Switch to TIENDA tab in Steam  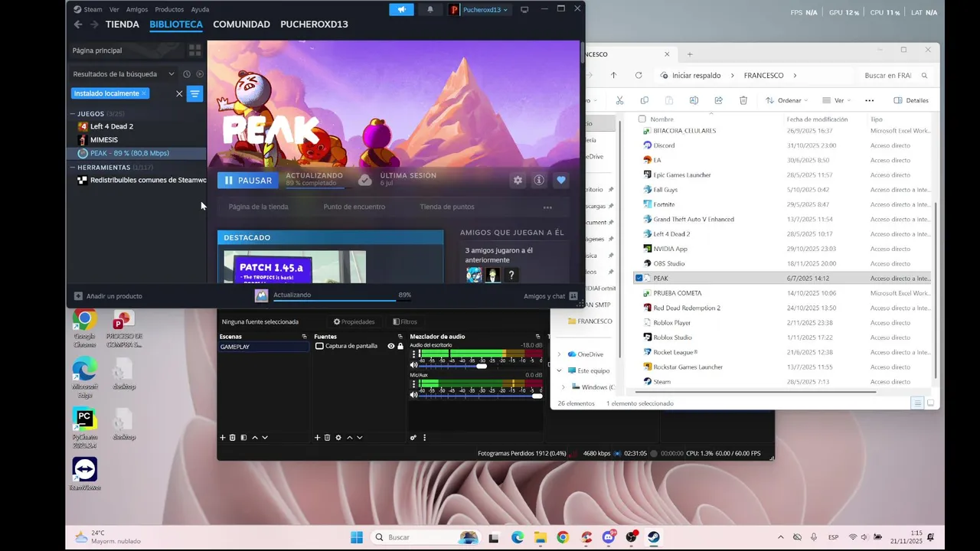click(122, 24)
